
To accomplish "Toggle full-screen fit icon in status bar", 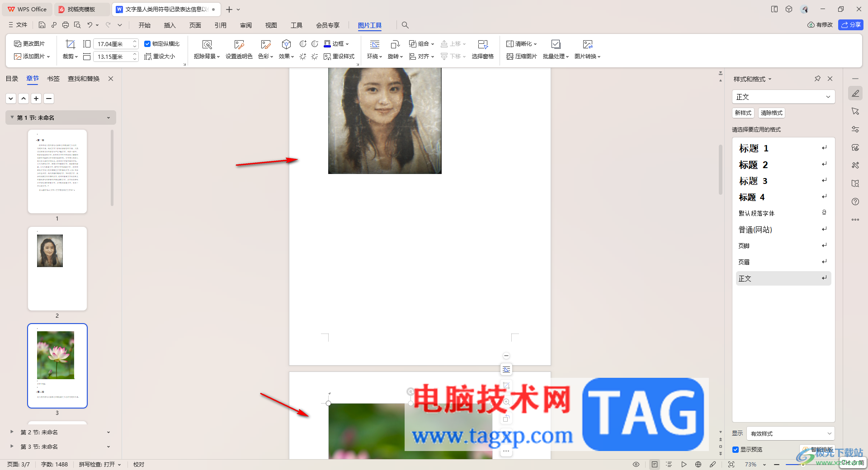I will (x=731, y=464).
